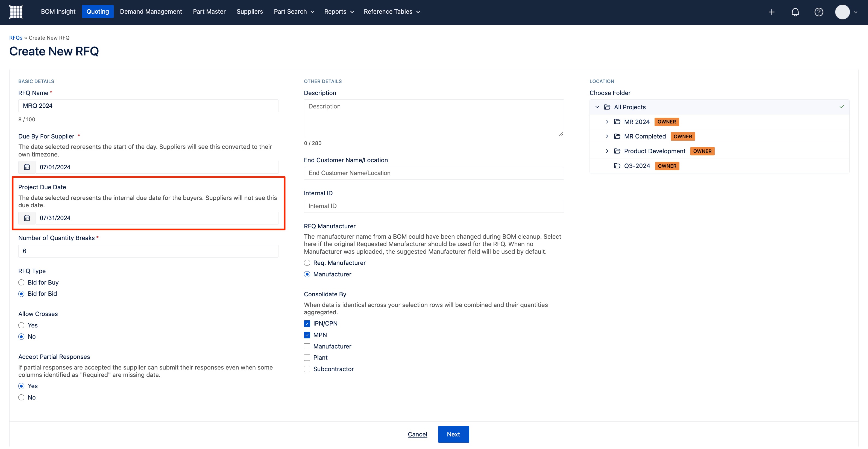Select No under Allow Crosses
868x449 pixels.
click(22, 336)
